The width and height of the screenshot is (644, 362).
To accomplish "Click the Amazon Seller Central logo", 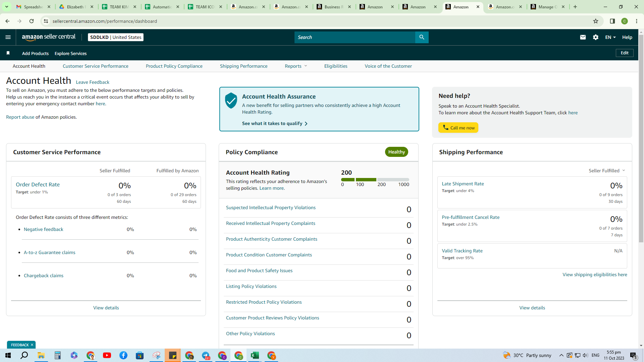I will pos(49,37).
